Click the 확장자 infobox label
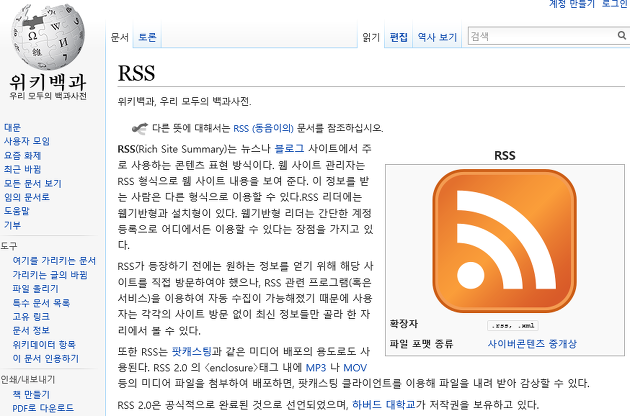Viewport: 630px width, 416px height. [x=404, y=324]
